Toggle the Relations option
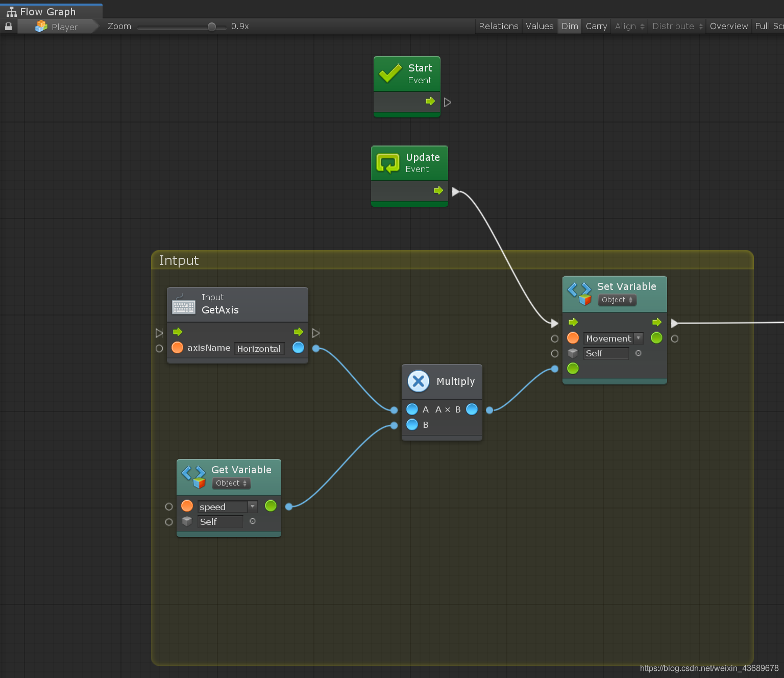This screenshot has width=784, height=678. [499, 26]
